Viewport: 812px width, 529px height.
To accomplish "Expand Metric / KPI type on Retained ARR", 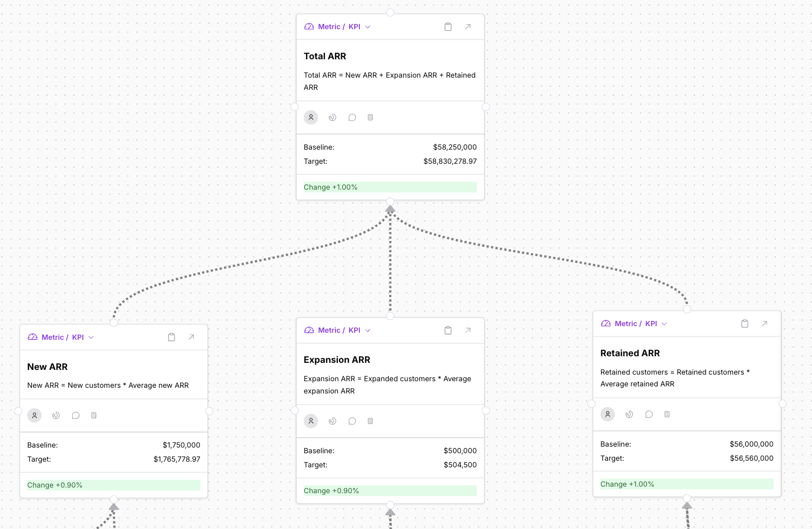I will coord(664,324).
